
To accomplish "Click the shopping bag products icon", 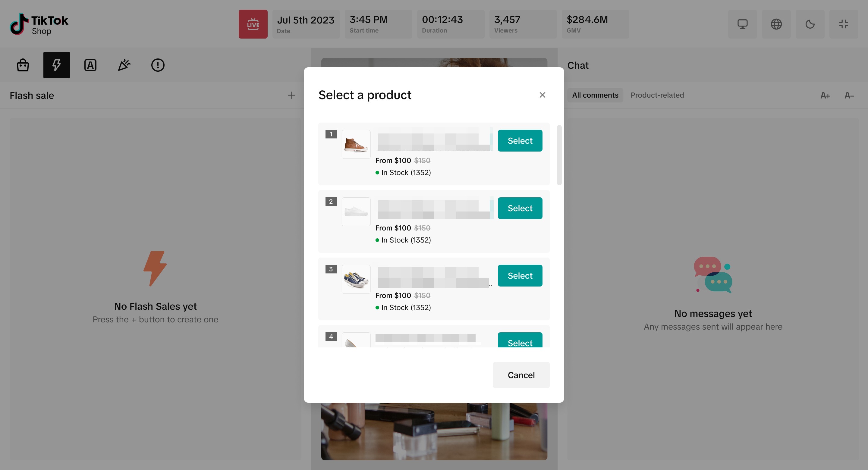I will point(23,65).
